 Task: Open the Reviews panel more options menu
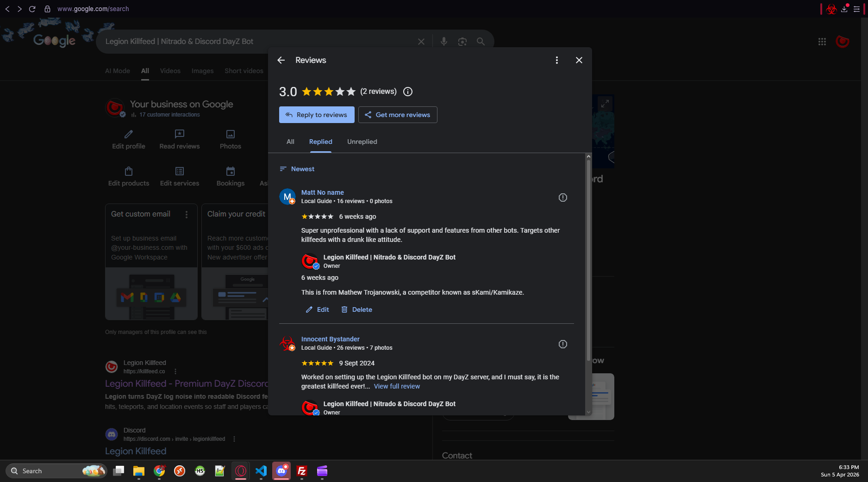[557, 60]
